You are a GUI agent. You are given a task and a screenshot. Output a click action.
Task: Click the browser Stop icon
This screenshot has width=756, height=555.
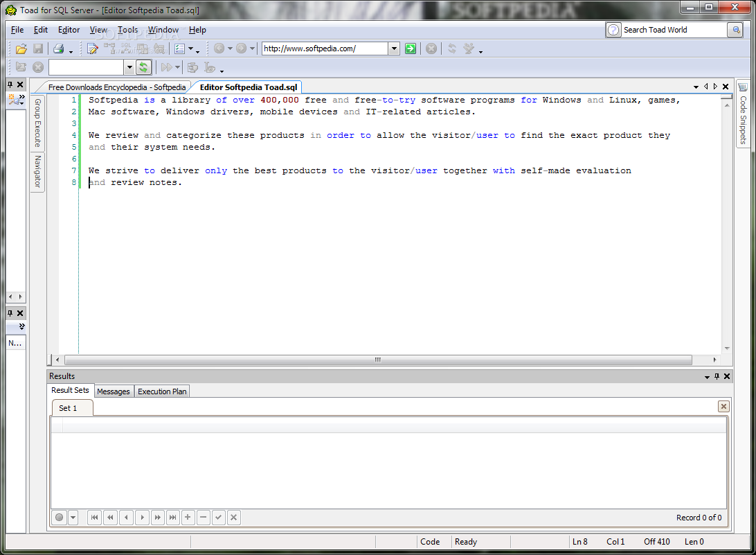tap(431, 49)
